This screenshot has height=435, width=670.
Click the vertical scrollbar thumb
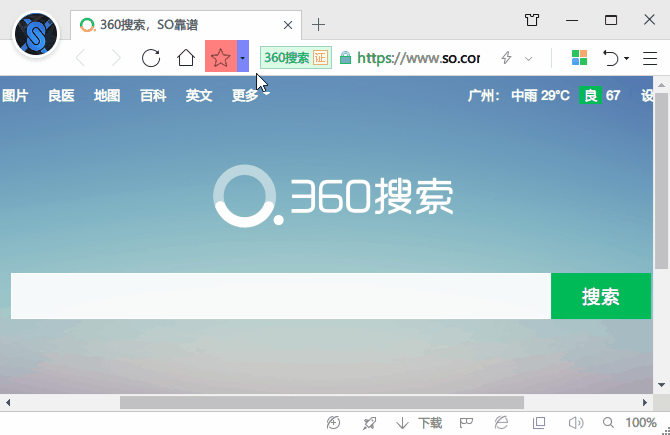(x=661, y=181)
